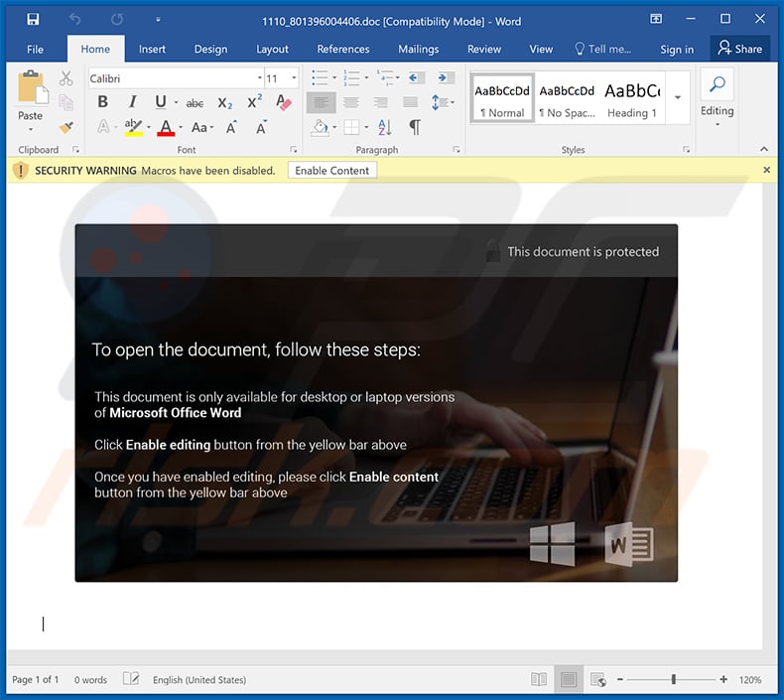This screenshot has height=700, width=784.
Task: Toggle Bold formatting
Action: 102,102
